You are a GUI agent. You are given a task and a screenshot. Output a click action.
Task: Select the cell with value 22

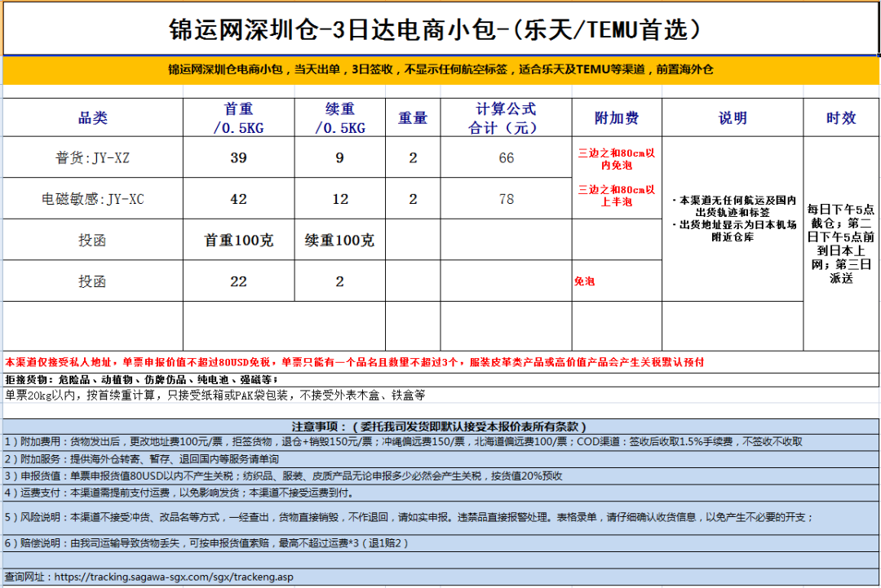point(238,281)
